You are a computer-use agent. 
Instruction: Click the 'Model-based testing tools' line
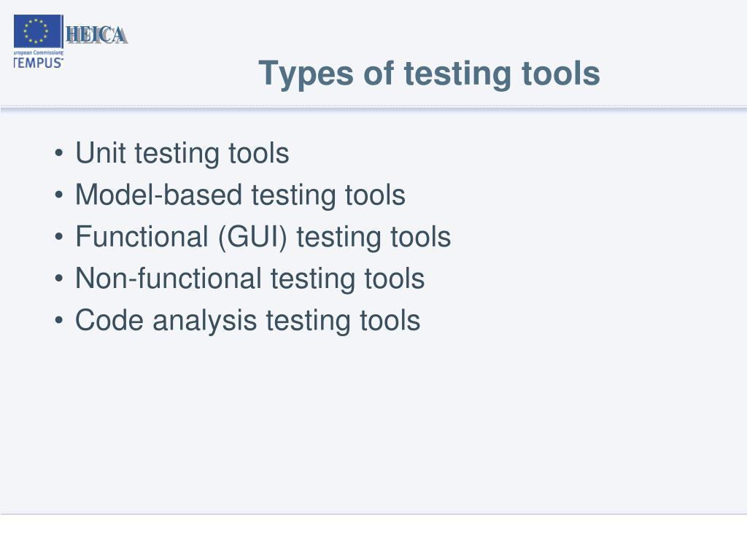coord(240,195)
